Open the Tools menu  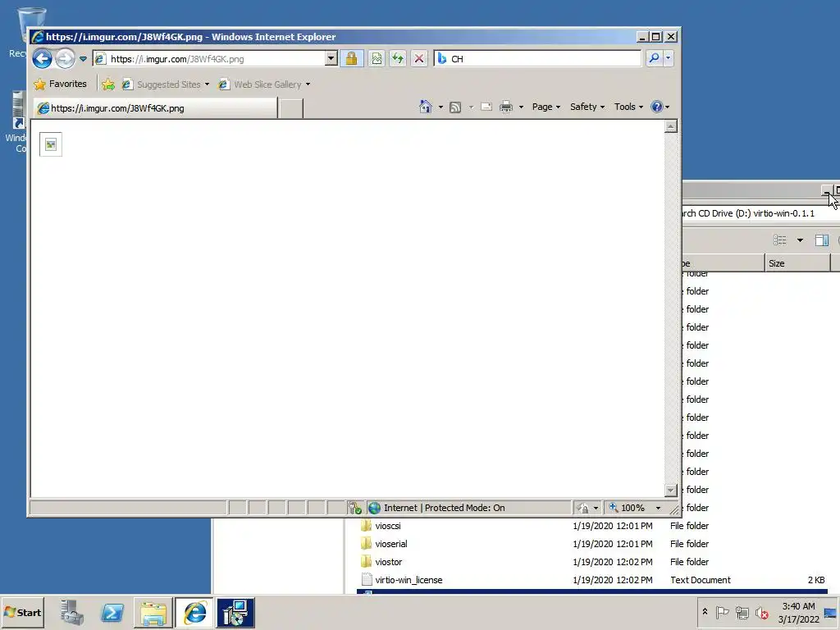(x=628, y=107)
